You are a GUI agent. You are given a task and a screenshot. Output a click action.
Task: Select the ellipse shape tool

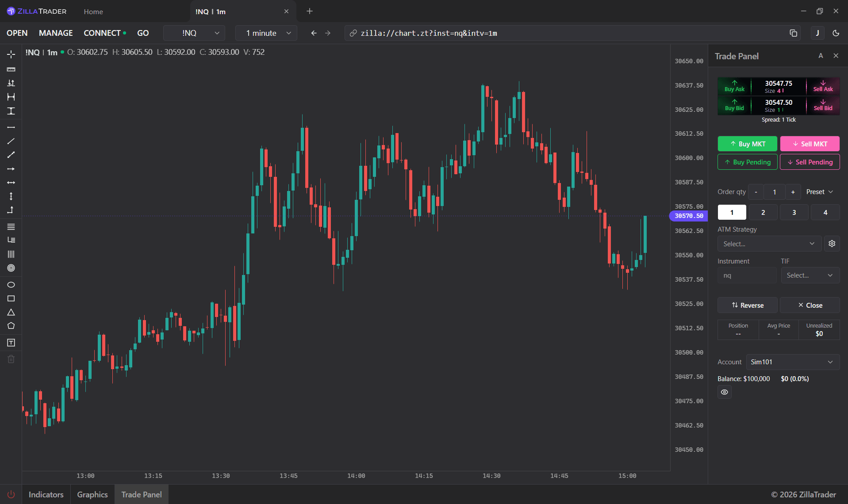click(x=11, y=285)
